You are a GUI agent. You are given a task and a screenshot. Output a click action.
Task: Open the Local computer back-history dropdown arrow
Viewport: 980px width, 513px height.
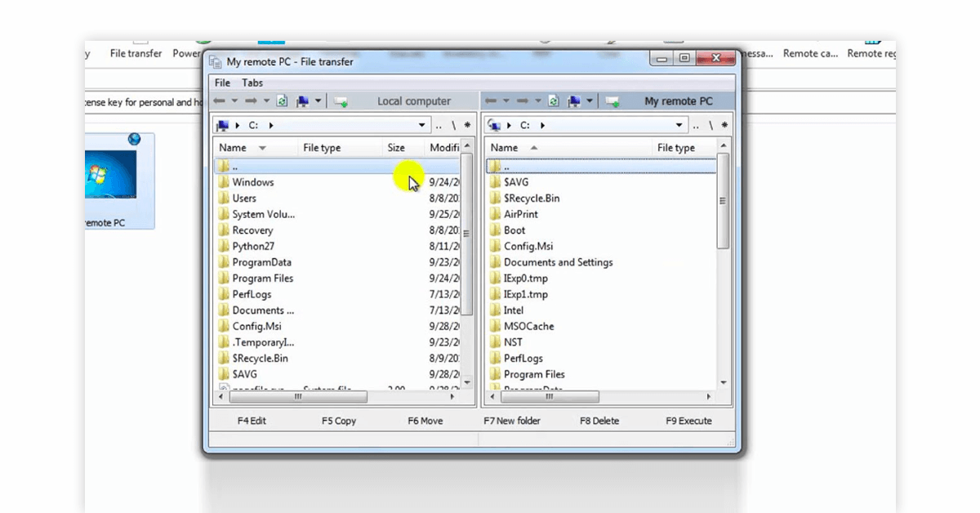(234, 101)
